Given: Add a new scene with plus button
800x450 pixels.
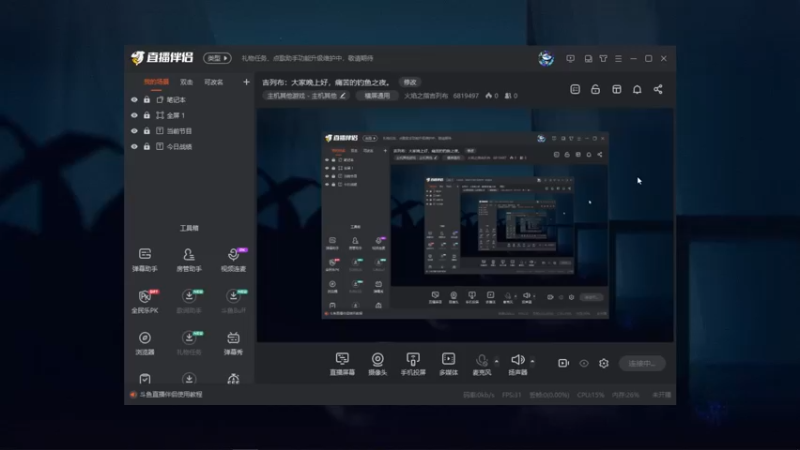Looking at the screenshot, I should click(246, 82).
